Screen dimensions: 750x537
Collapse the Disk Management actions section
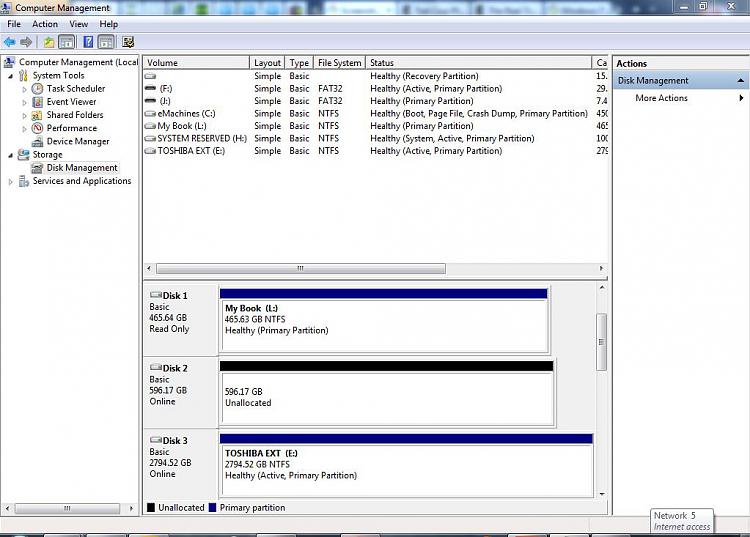[x=740, y=80]
